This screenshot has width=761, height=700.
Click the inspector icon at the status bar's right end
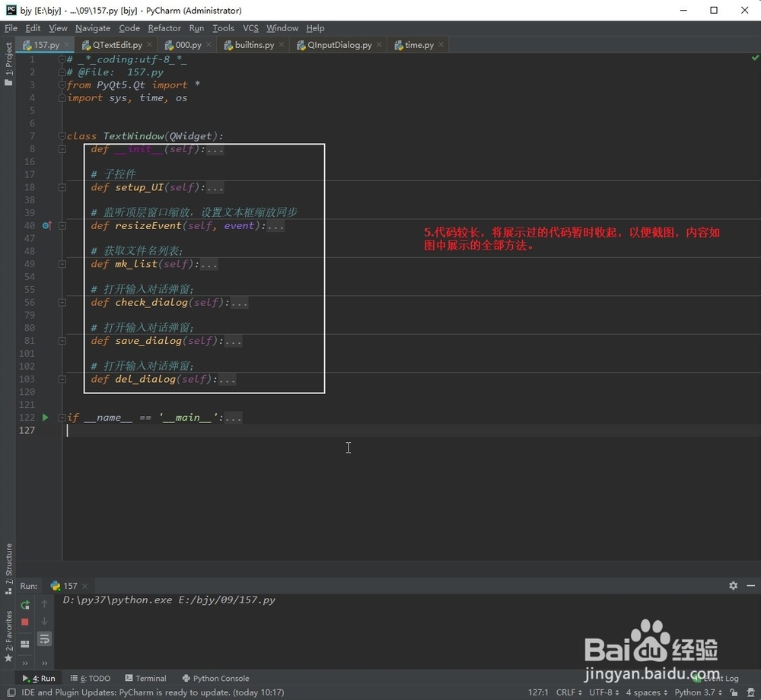[x=750, y=692]
